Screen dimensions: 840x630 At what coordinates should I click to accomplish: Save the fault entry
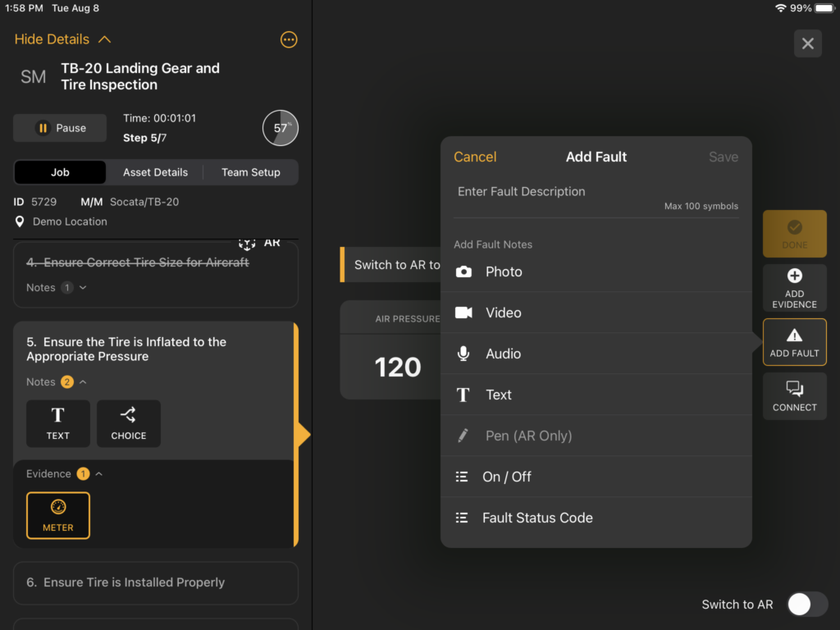724,157
